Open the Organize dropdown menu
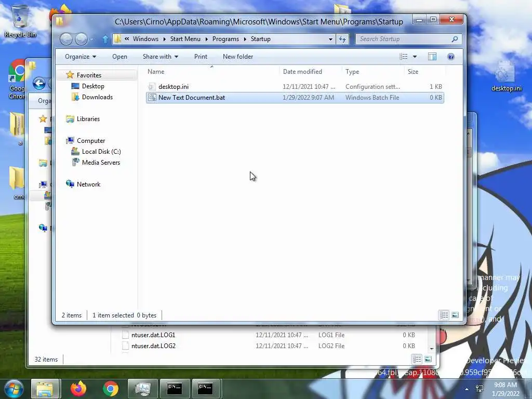532x399 pixels. click(x=81, y=57)
